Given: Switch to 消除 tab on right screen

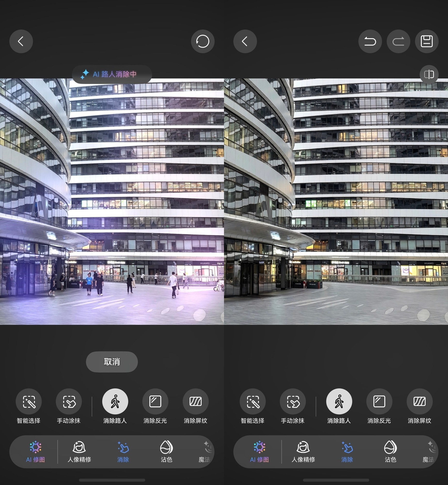Looking at the screenshot, I should click(x=347, y=452).
